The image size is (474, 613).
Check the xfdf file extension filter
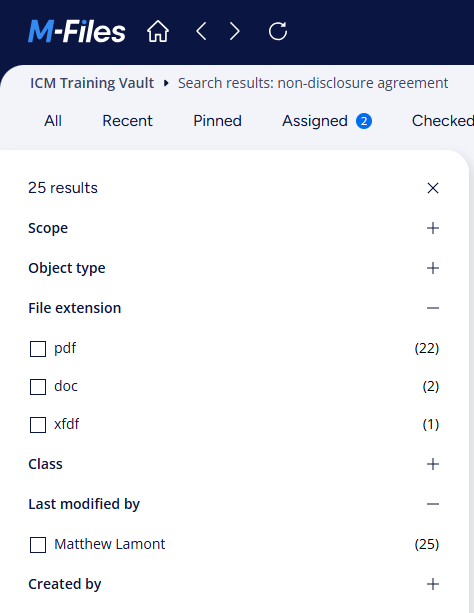coord(38,425)
